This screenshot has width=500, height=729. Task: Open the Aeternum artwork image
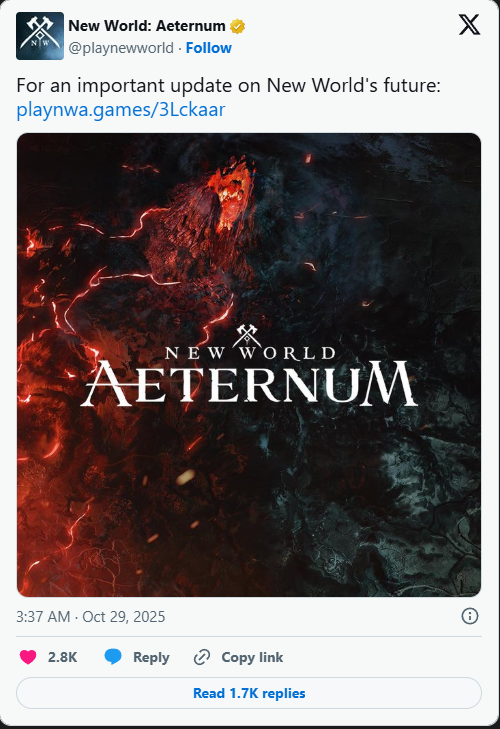tap(249, 365)
